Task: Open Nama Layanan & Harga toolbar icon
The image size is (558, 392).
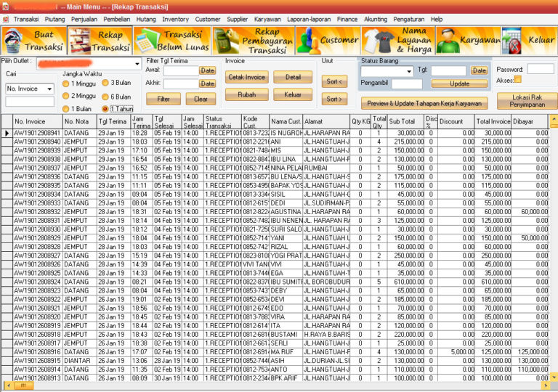Action: 398,41
